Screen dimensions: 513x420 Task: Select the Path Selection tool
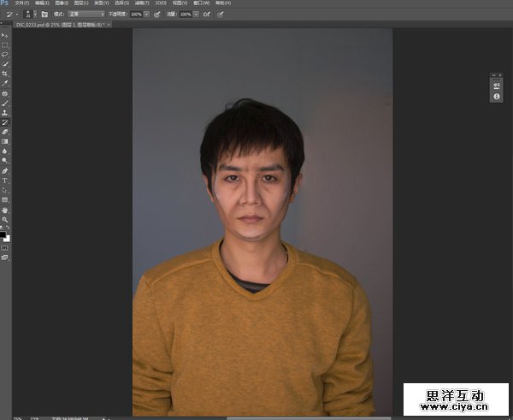(4, 190)
